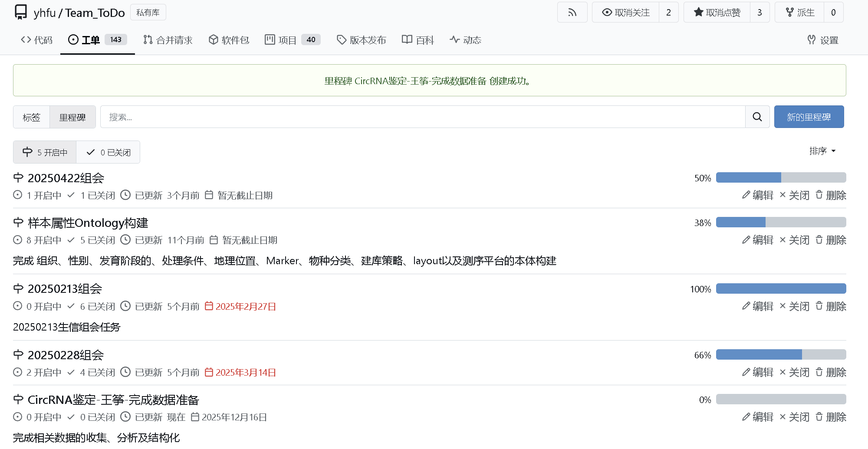Click the trash delete icon for 20250213组会
This screenshot has height=449, width=868.
pyautogui.click(x=819, y=306)
